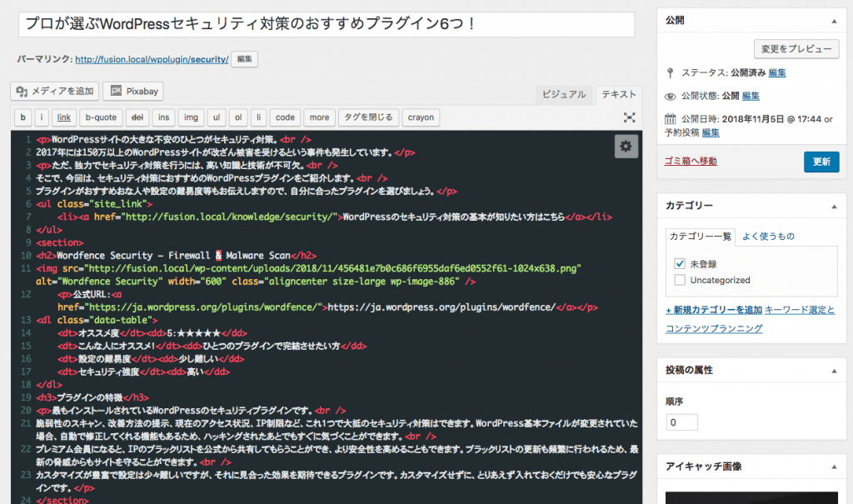The height and width of the screenshot is (504, 853).
Task: Click the permalink 編集 button
Action: point(244,59)
